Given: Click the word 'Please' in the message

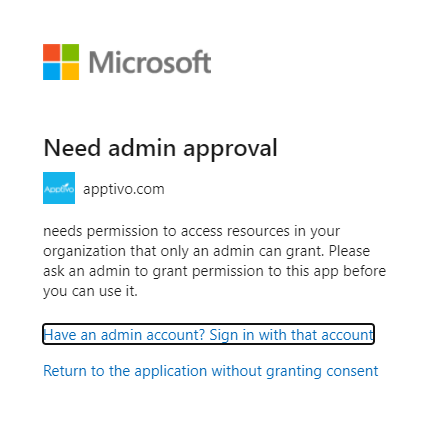Looking at the screenshot, I should tap(349, 251).
